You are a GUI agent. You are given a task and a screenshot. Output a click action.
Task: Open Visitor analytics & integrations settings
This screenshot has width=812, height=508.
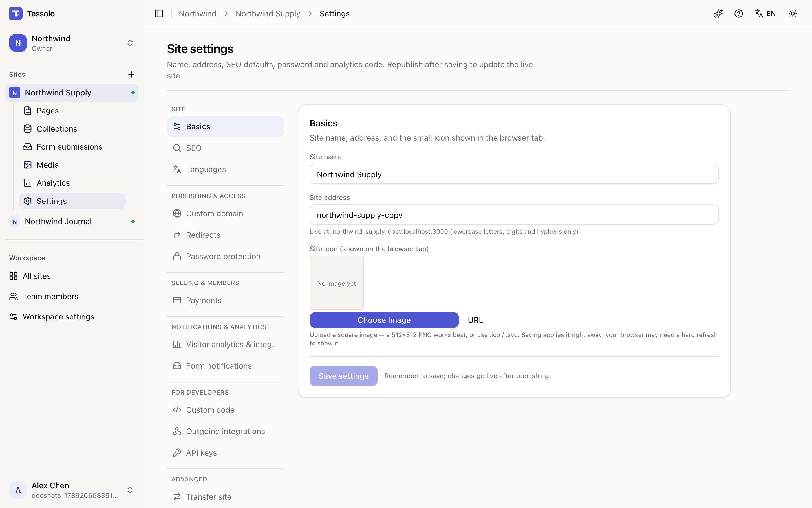pyautogui.click(x=226, y=344)
